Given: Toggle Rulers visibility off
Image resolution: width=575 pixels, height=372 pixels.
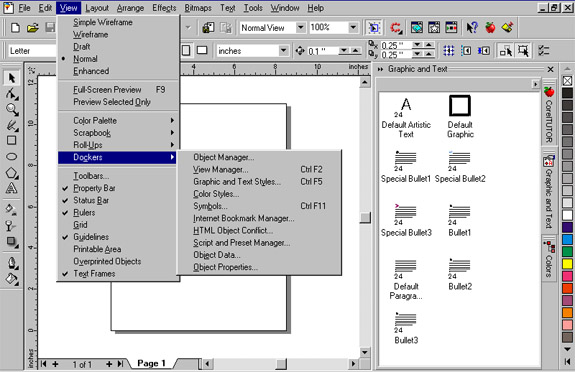Looking at the screenshot, I should [84, 212].
